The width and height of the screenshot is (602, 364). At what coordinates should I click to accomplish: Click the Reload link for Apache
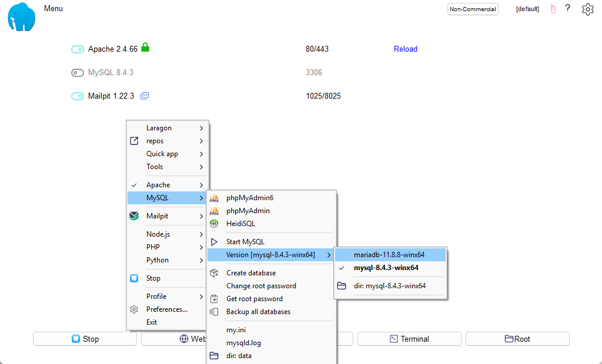[x=406, y=49]
